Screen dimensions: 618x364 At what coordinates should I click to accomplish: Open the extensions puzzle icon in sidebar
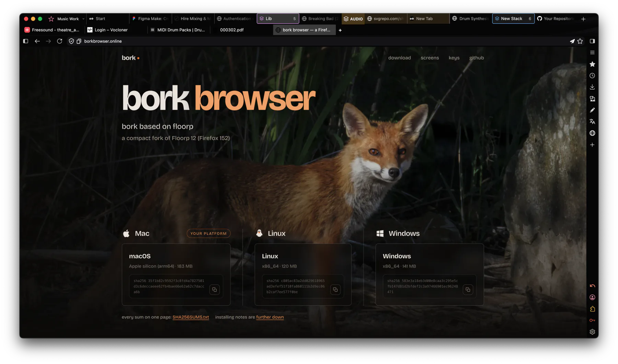click(x=592, y=309)
